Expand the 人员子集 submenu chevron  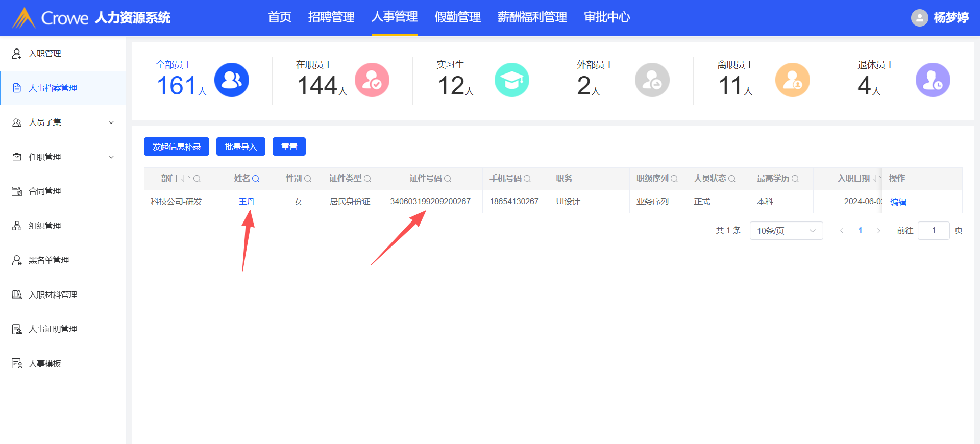point(111,122)
